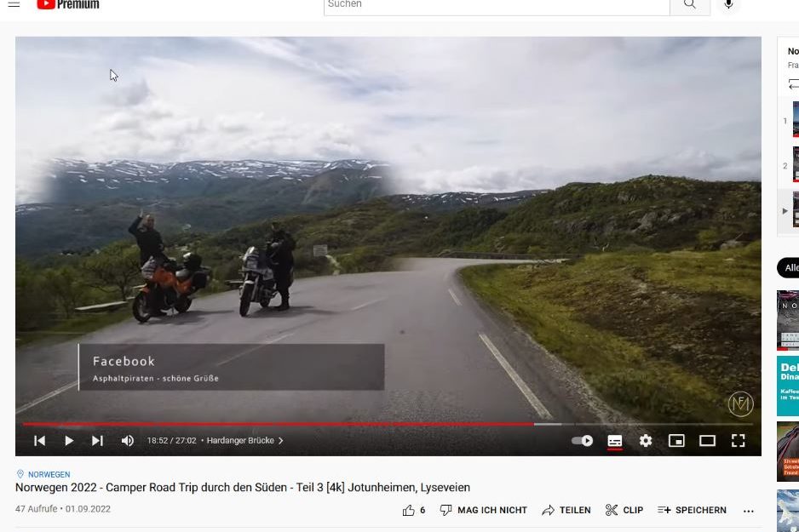Open the more actions three-dot menu

click(749, 511)
